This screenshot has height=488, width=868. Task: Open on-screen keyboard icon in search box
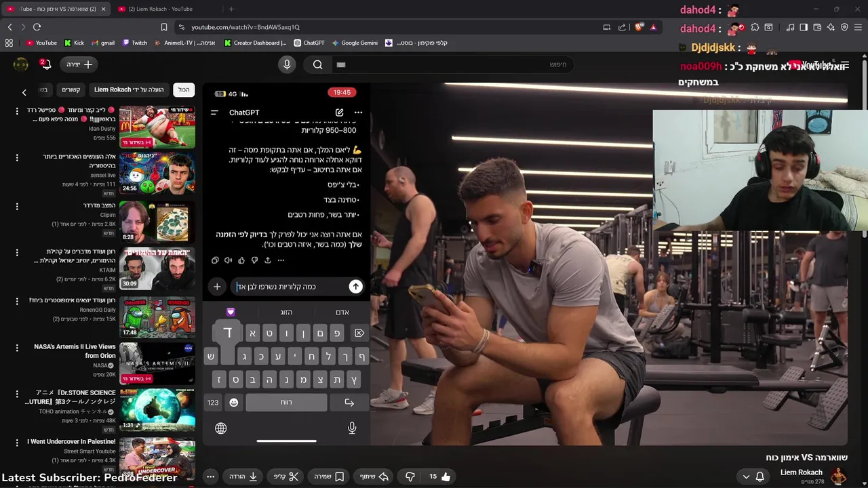[341, 64]
